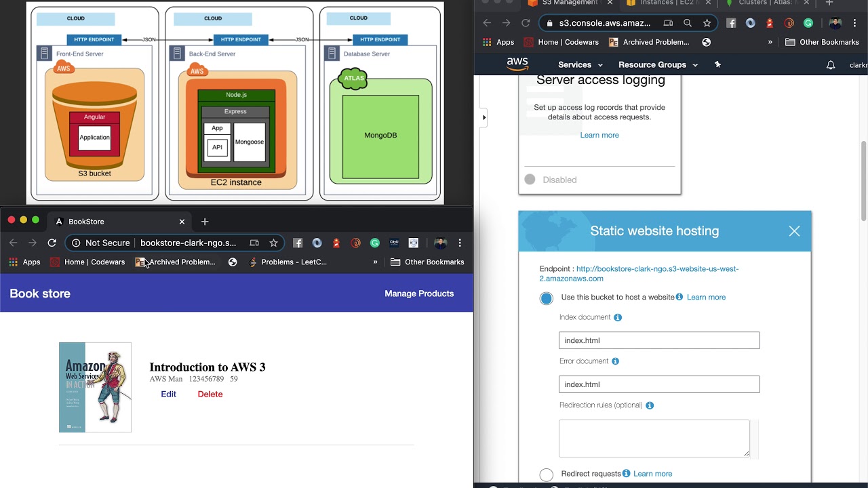
Task: Click the Amazon Web Services book cover
Action: click(95, 387)
